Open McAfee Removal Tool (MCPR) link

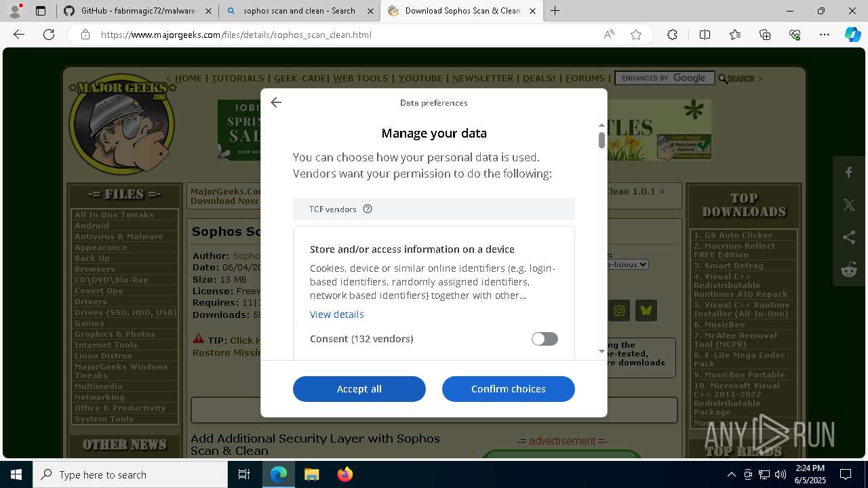(x=735, y=340)
